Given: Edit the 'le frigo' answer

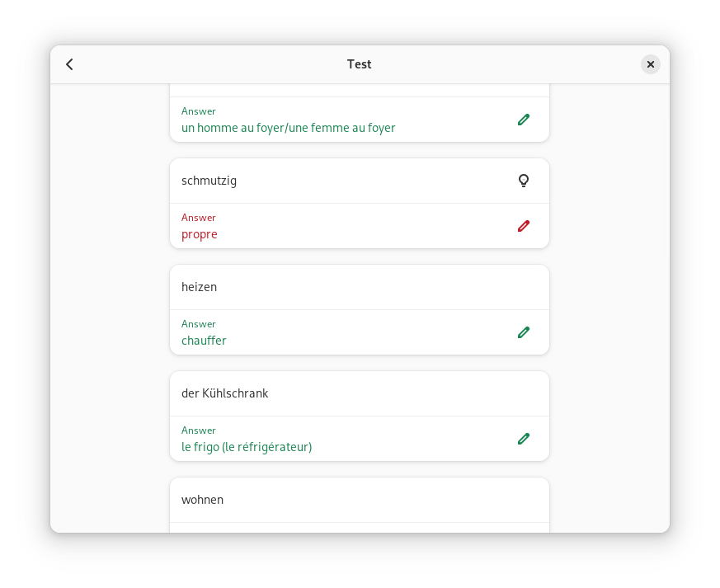Looking at the screenshot, I should 524,440.
